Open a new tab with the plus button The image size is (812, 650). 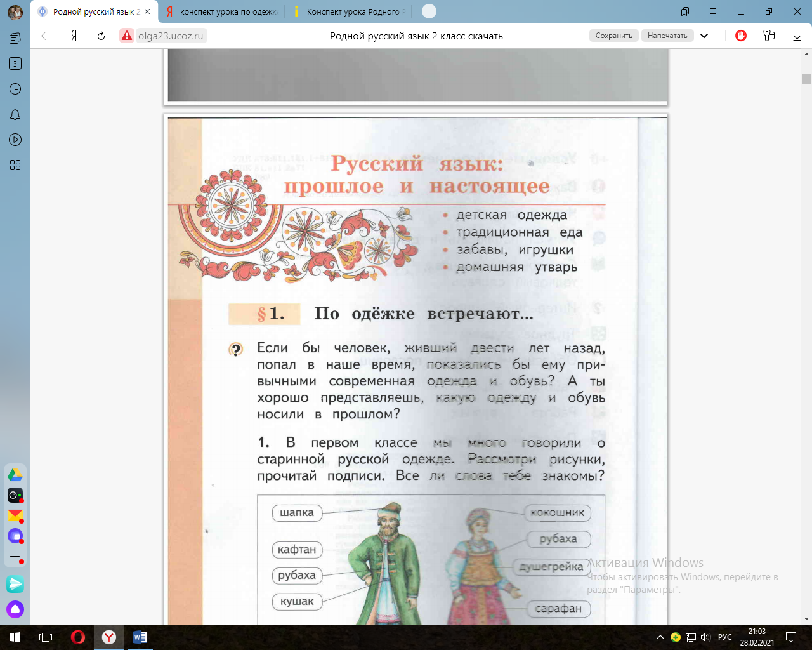tap(429, 11)
